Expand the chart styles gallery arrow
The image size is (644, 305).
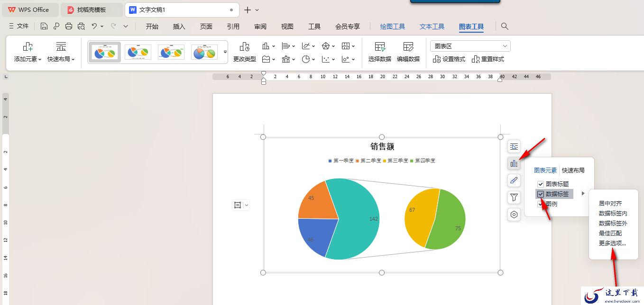pos(225,52)
